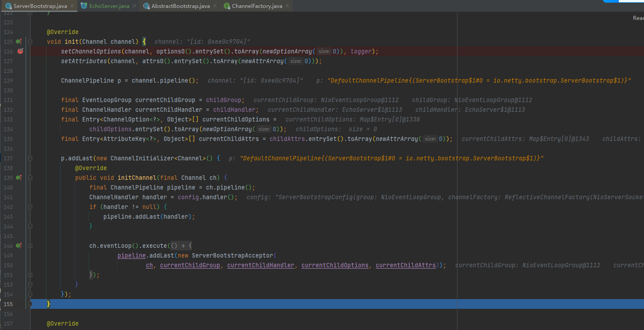This screenshot has height=330, width=644.
Task: Click the ChannelFactory.java interface icon
Action: (227, 6)
